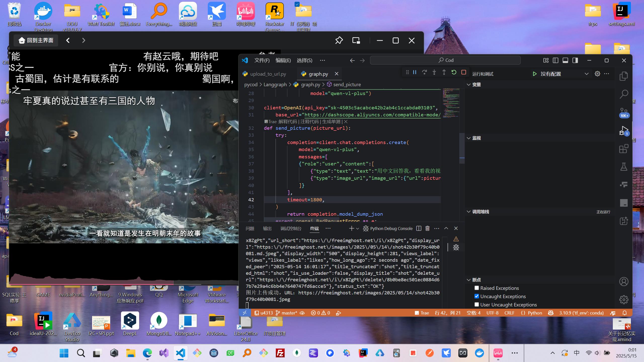The image size is (644, 362).
Task: Toggle the bottom panel layout icon
Action: point(565,60)
